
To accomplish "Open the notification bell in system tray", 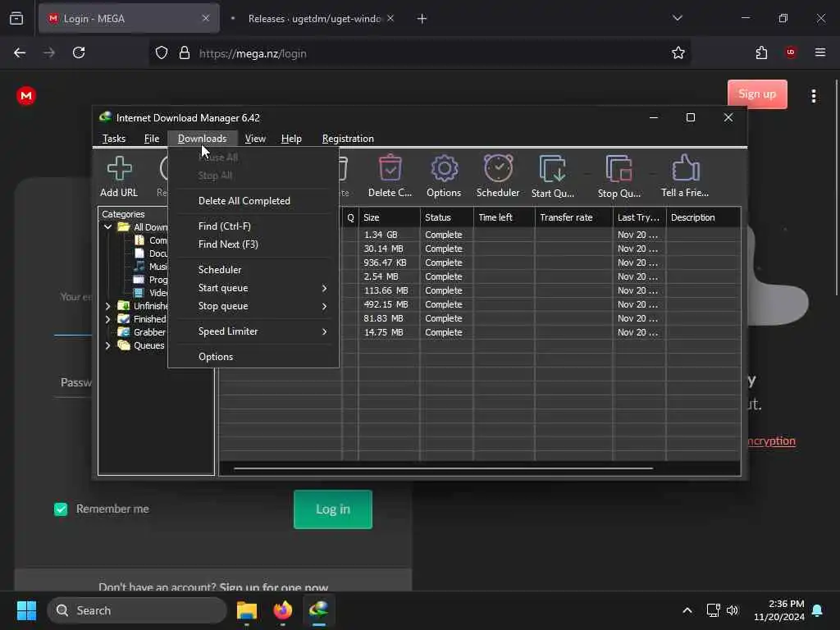I will click(818, 610).
